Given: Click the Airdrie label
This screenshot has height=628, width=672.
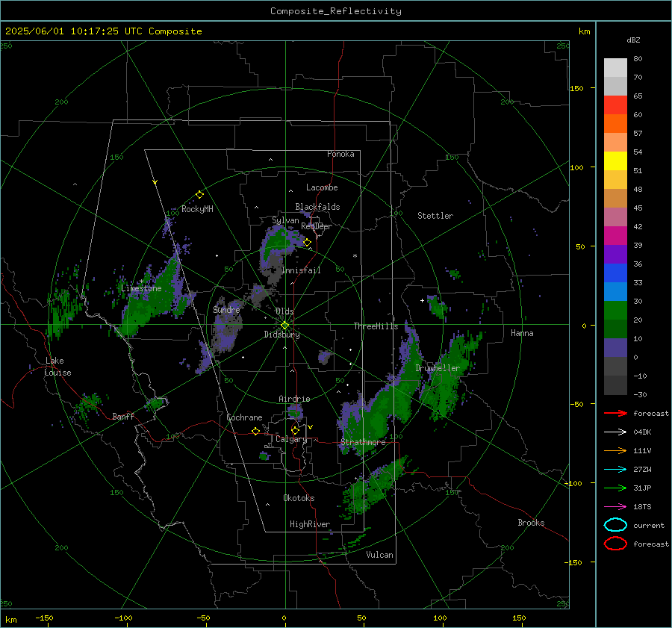Looking at the screenshot, I should [294, 399].
